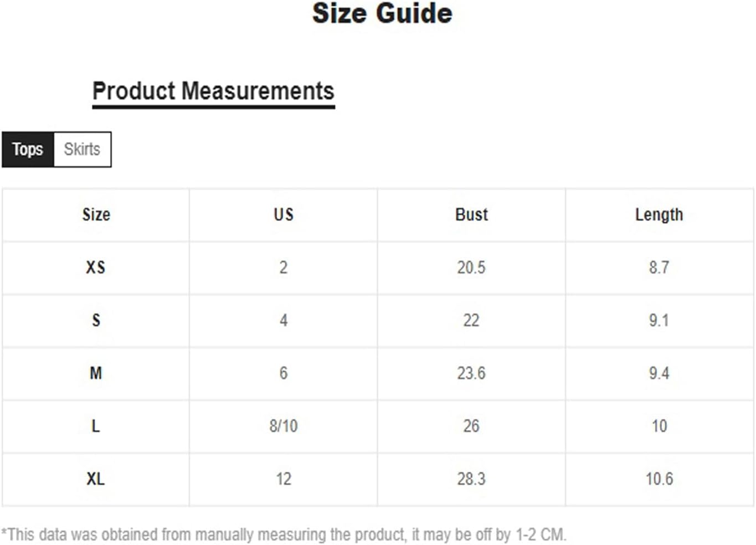Switch to the Skirts tab
Viewport: 756px width, 545px height.
point(82,149)
